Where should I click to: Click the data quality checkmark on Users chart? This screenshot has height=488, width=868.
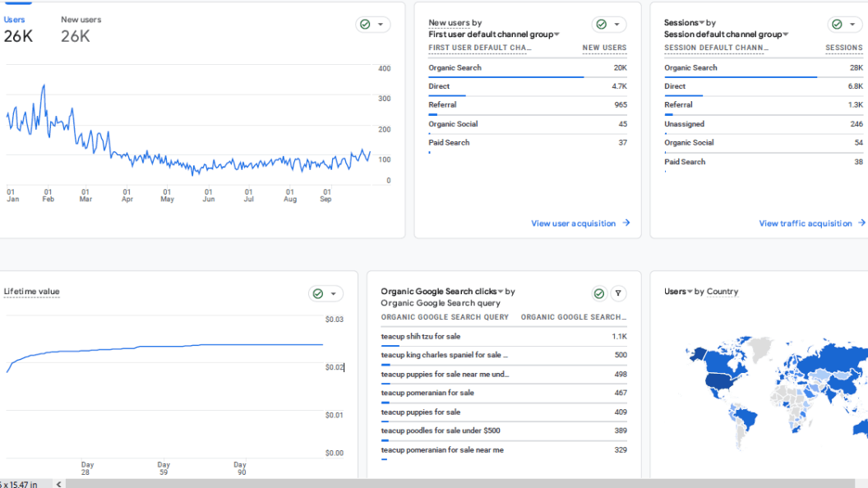click(x=364, y=24)
